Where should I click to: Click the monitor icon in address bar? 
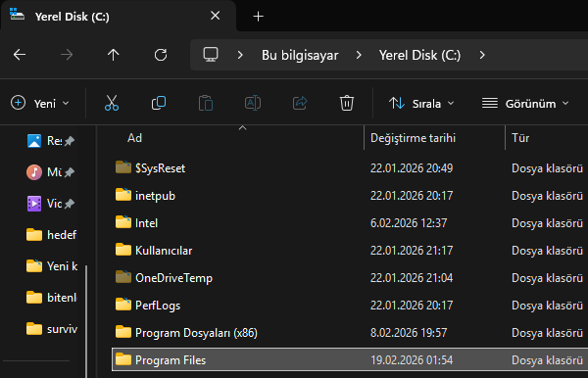pos(211,55)
